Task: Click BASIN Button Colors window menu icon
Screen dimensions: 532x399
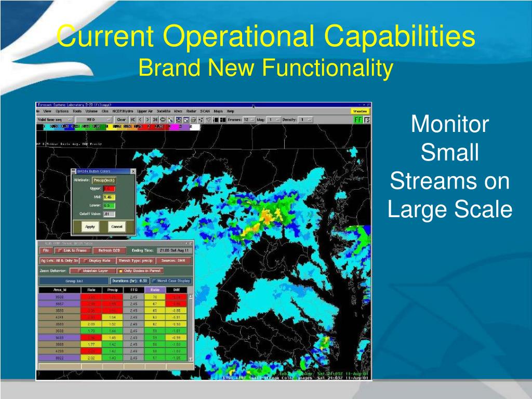Action: (x=73, y=171)
